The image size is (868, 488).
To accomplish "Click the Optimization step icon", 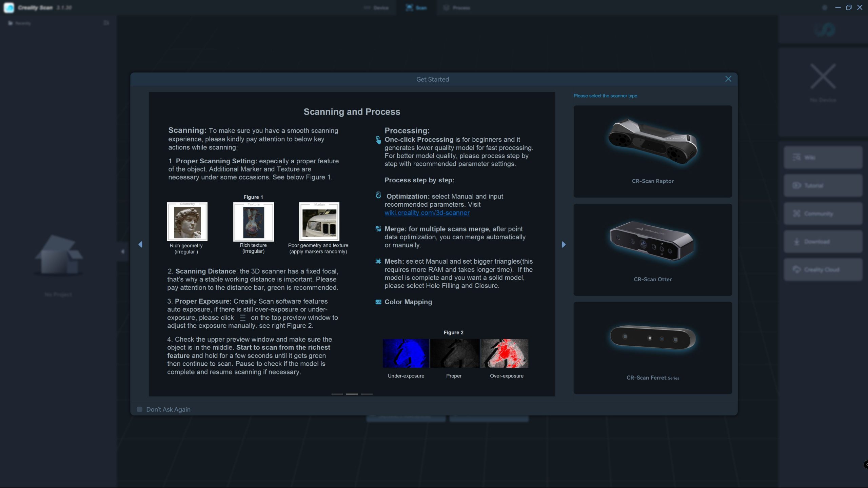I will tap(378, 195).
